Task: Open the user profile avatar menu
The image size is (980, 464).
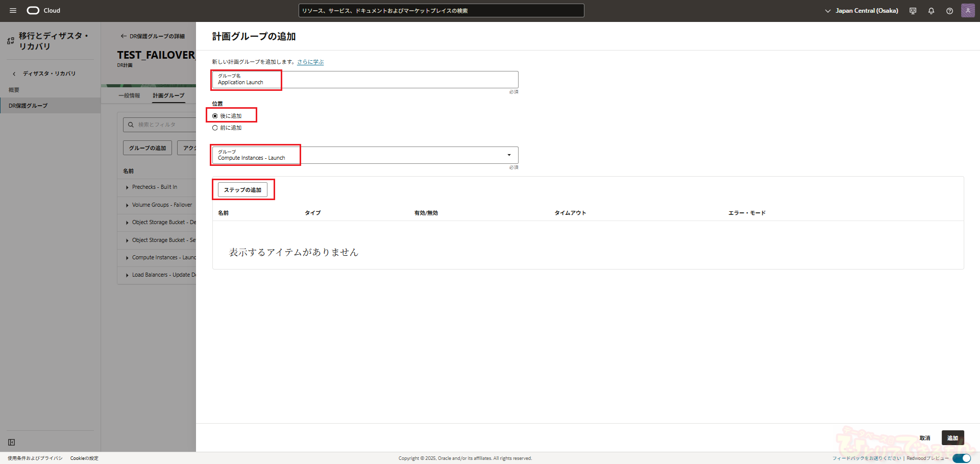Action: click(x=968, y=11)
